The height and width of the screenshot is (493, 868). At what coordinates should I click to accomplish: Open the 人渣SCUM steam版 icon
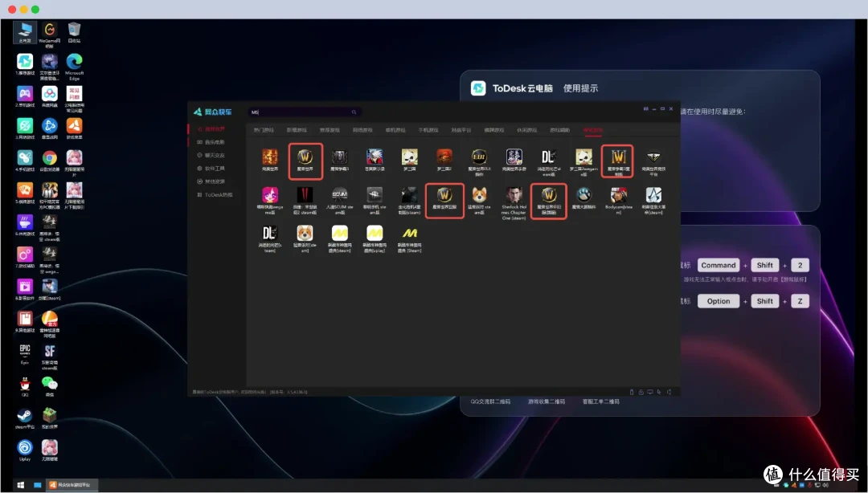[x=340, y=195]
